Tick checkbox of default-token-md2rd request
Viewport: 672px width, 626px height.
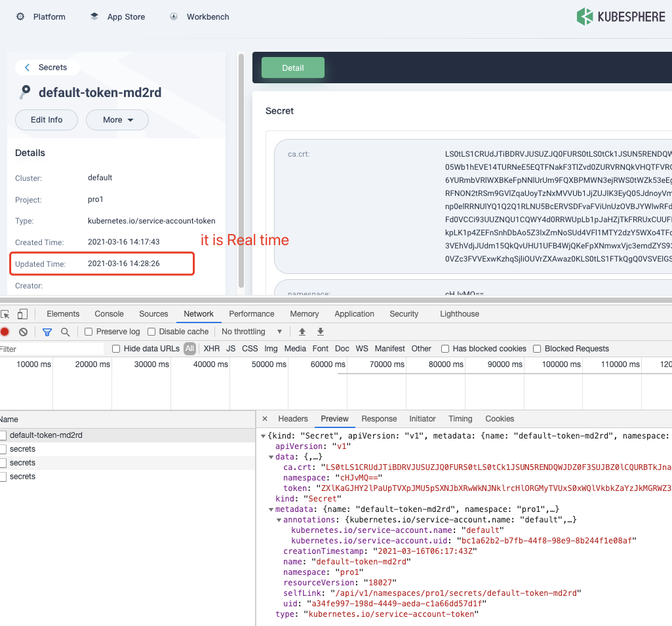click(3, 435)
